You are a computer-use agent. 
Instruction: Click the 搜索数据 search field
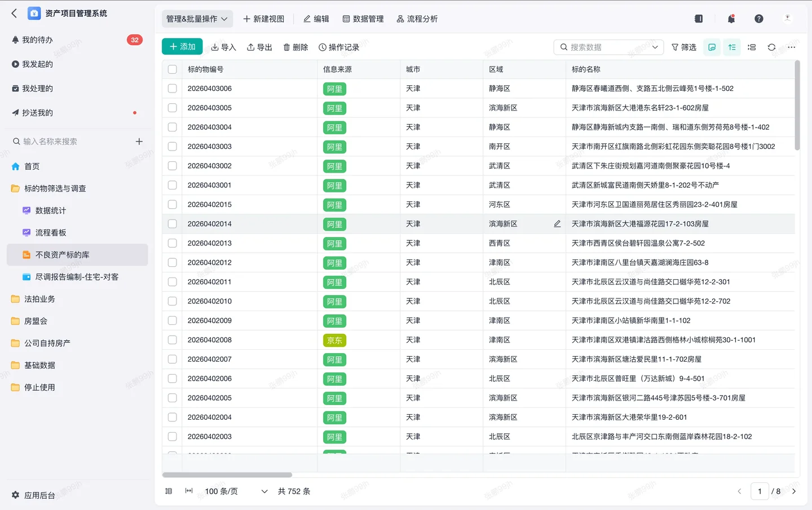606,47
